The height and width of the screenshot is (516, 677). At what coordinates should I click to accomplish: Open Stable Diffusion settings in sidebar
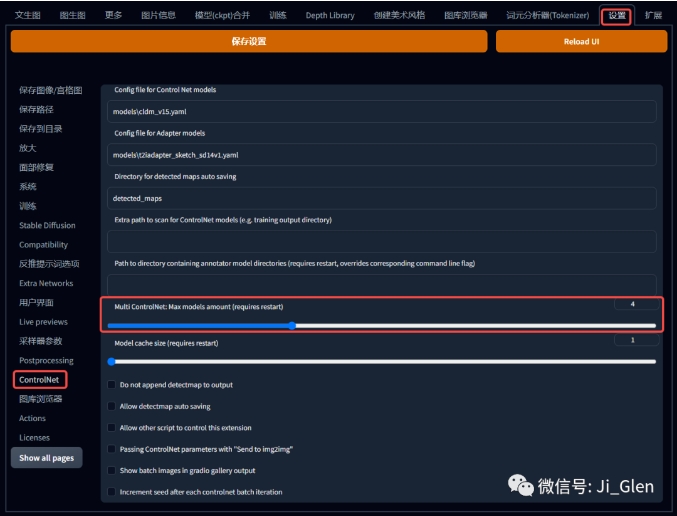click(47, 225)
